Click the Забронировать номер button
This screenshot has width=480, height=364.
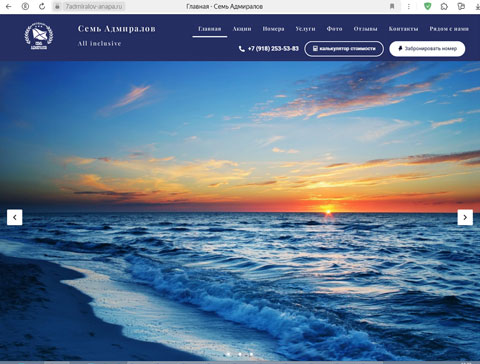(427, 49)
